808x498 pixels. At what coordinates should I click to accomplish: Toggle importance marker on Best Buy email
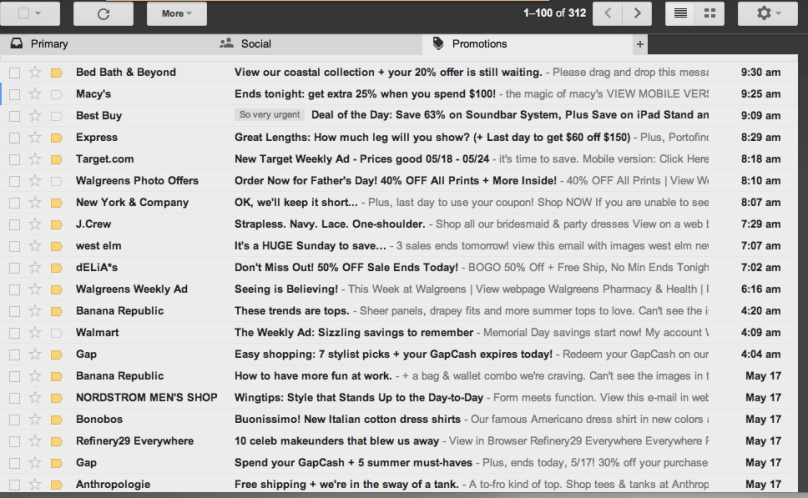click(57, 116)
